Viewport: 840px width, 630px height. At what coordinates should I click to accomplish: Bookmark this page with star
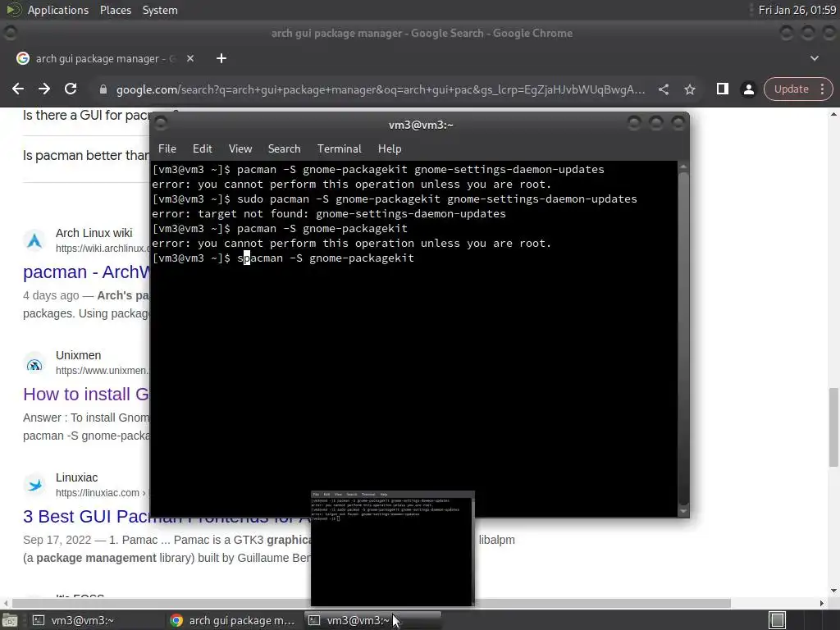(x=690, y=89)
